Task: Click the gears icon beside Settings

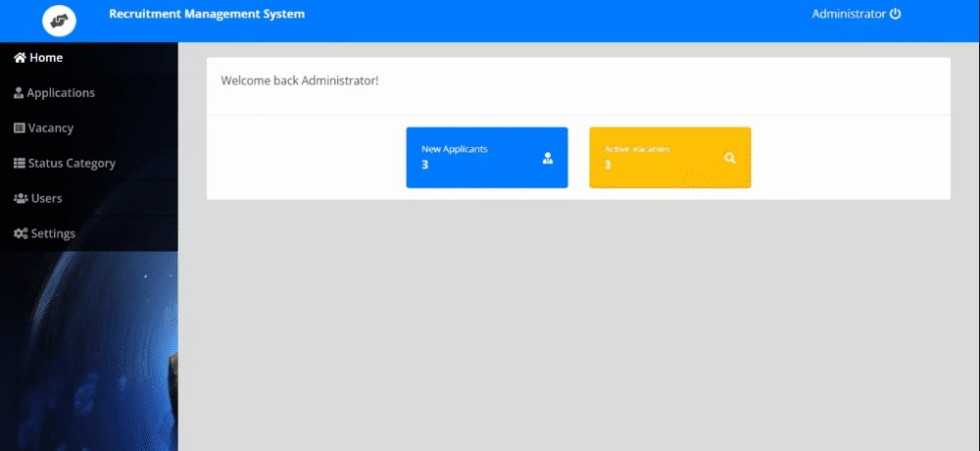Action: pos(21,233)
